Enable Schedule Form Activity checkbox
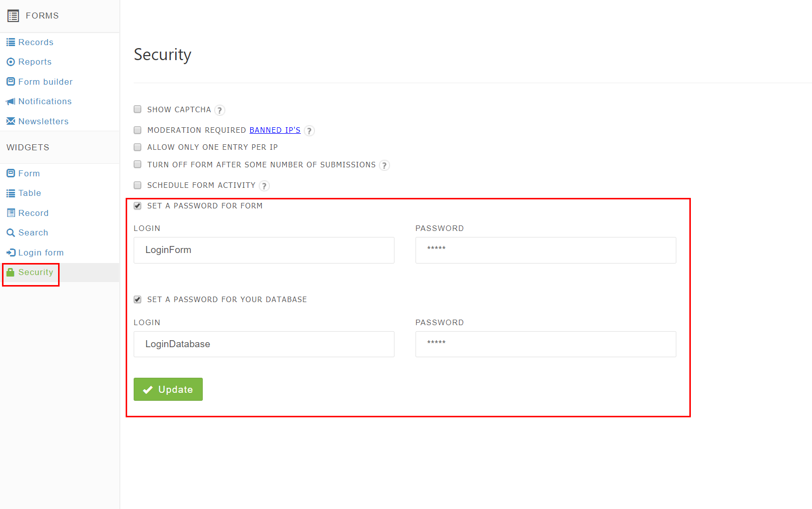Image resolution: width=812 pixels, height=509 pixels. [138, 185]
